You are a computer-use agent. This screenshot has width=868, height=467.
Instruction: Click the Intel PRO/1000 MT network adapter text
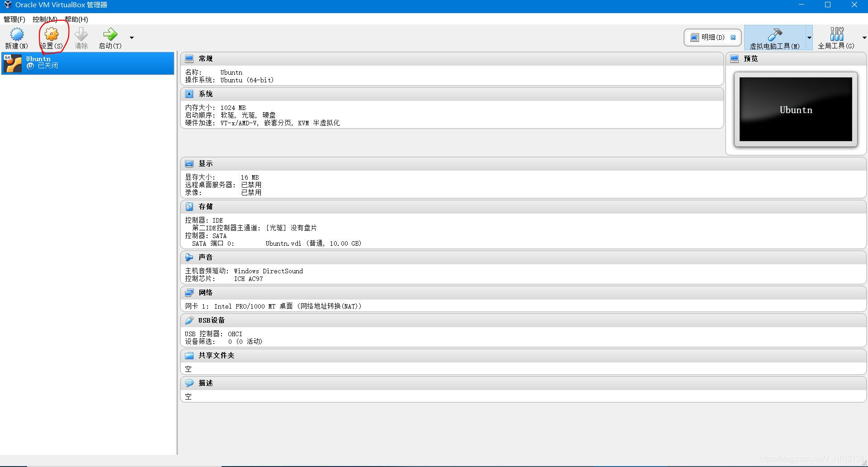(x=288, y=306)
